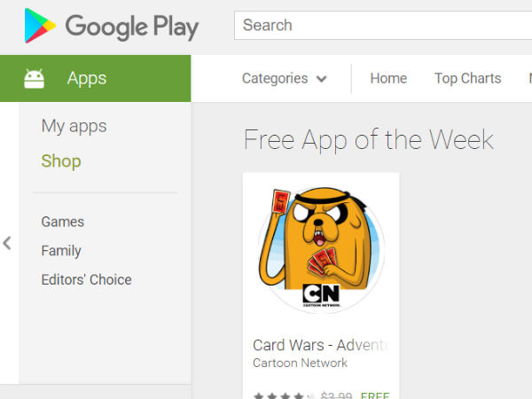
Task: Open the green Apps section header
Action: (96, 78)
